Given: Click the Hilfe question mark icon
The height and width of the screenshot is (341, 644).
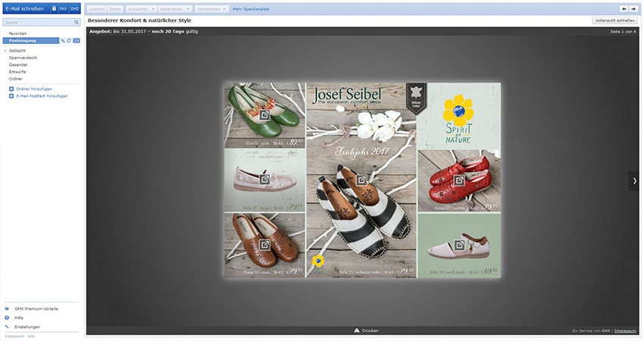Looking at the screenshot, I should click(x=7, y=318).
